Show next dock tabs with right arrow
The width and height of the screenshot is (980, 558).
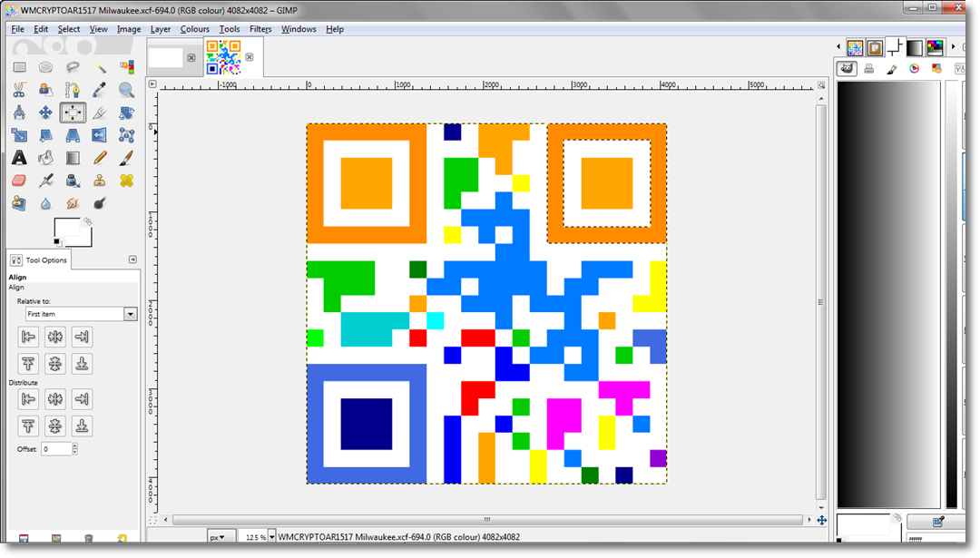coord(953,47)
